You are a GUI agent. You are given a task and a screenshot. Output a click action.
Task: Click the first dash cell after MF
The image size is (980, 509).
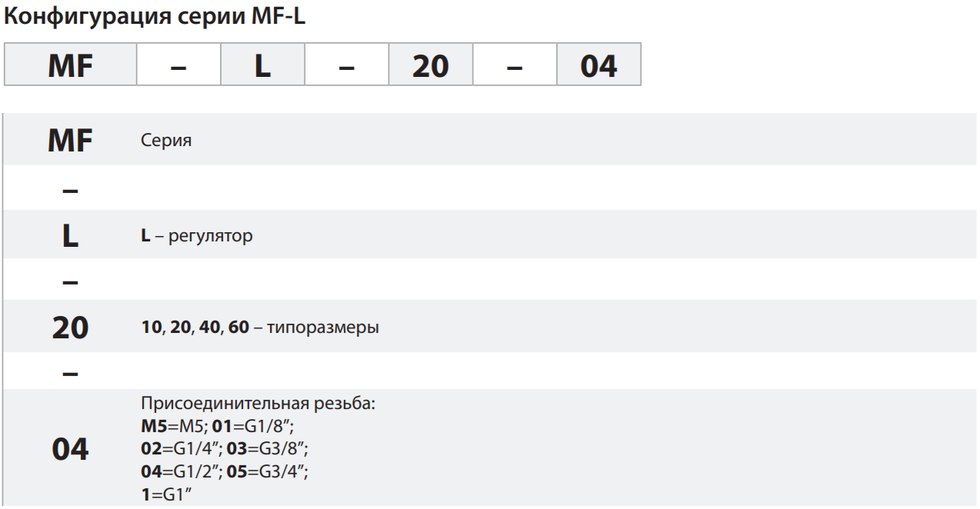tap(178, 65)
